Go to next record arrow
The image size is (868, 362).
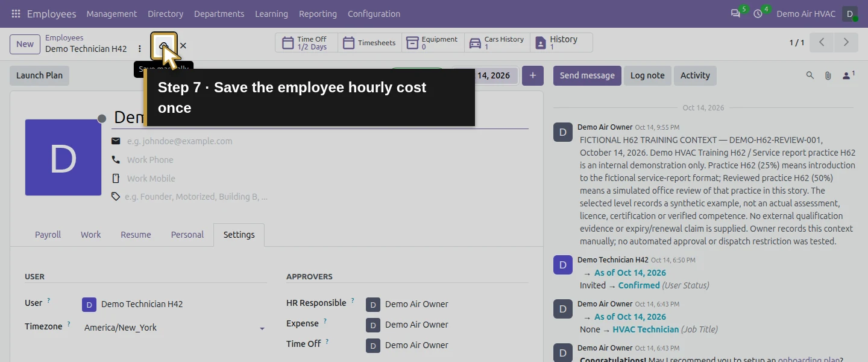pos(846,43)
